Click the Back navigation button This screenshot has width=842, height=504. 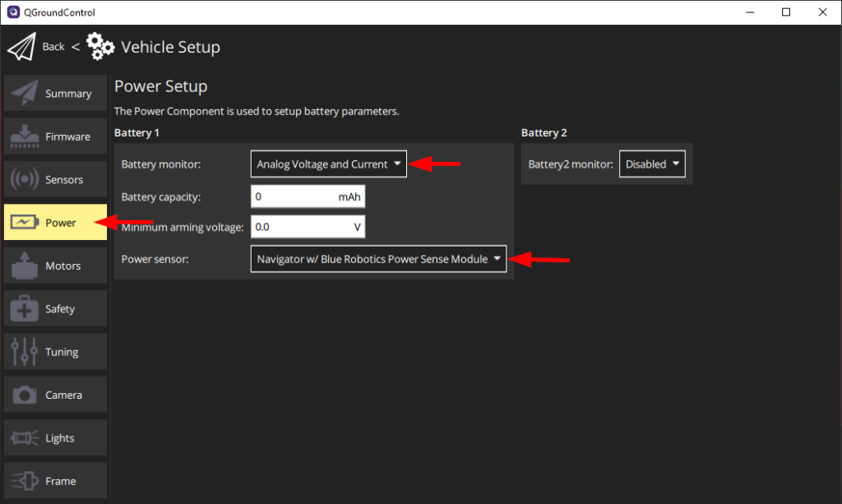[53, 46]
